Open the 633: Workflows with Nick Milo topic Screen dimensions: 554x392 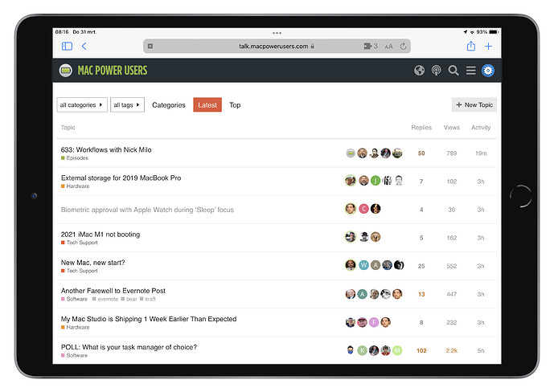click(x=106, y=149)
